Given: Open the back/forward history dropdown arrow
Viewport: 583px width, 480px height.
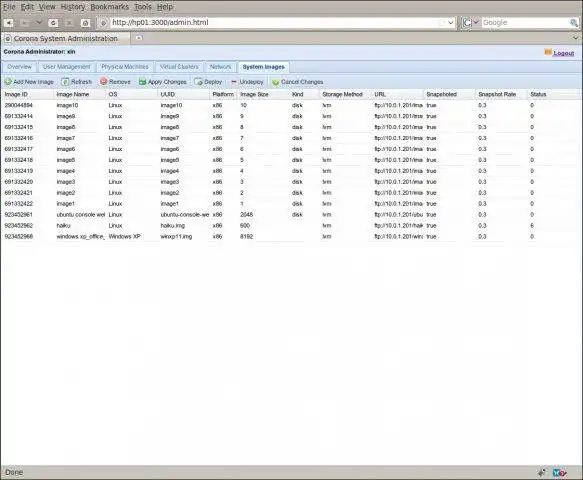Looking at the screenshot, I should point(39,23).
